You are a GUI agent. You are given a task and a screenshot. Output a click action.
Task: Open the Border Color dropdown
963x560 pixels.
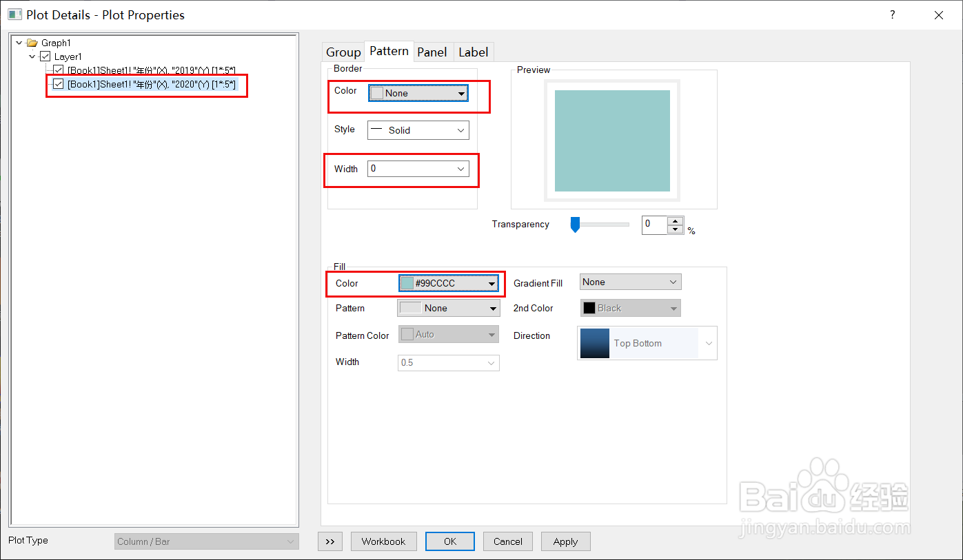coord(418,93)
